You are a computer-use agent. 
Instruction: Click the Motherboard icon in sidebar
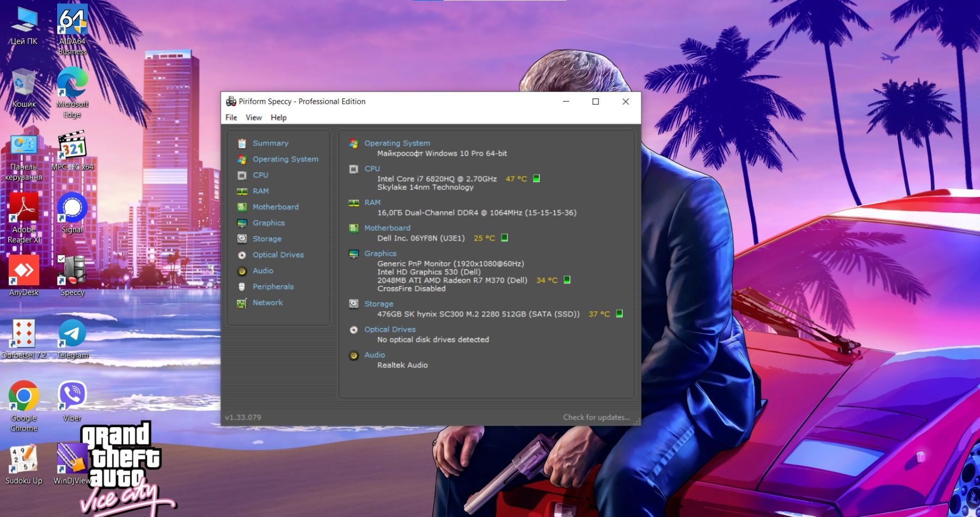click(x=242, y=207)
